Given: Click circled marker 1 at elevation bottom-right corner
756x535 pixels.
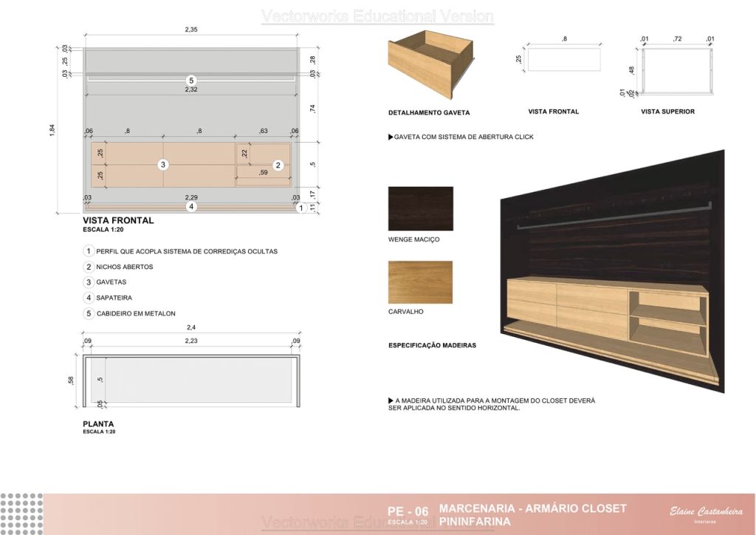Looking at the screenshot, I should [301, 208].
